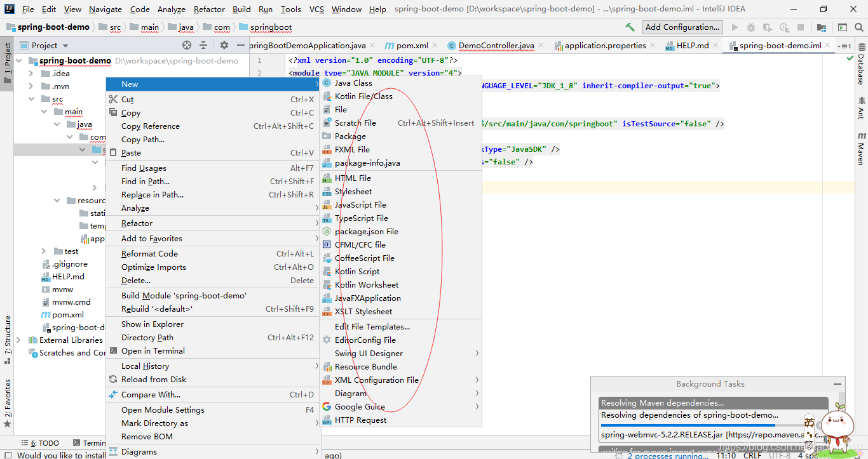Click the Search Everywhere magnifier icon
868x459 pixels.
tap(858, 27)
